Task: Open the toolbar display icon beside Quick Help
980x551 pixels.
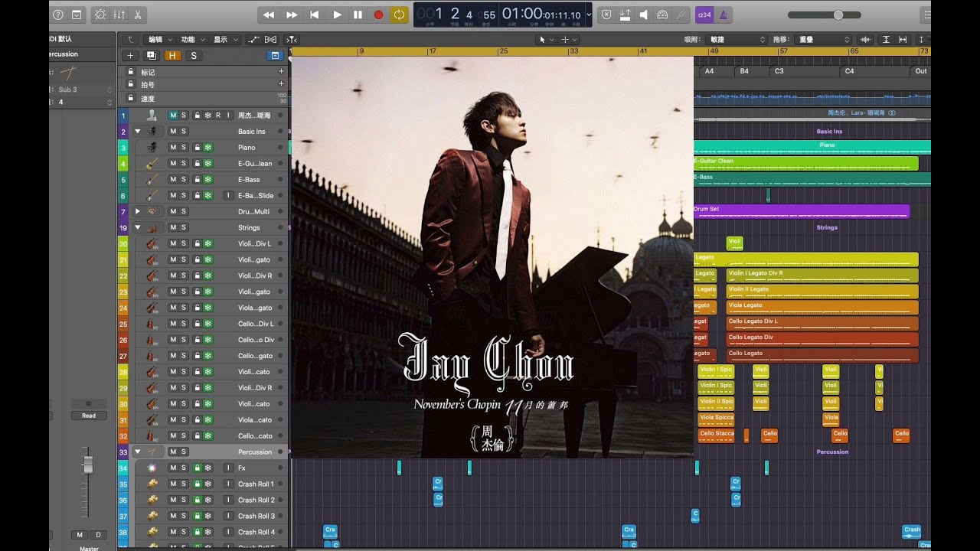Action: coord(77,15)
